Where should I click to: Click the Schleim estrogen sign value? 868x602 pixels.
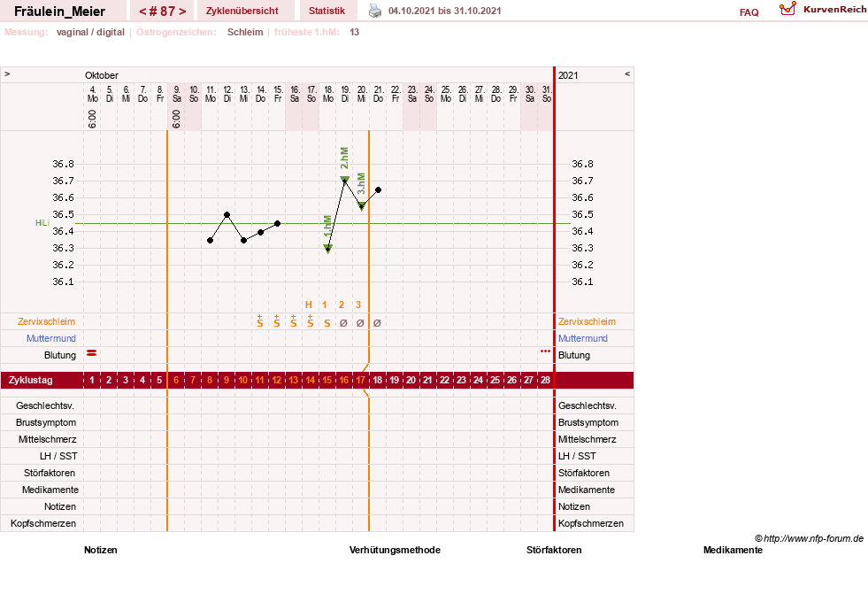pyautogui.click(x=245, y=32)
